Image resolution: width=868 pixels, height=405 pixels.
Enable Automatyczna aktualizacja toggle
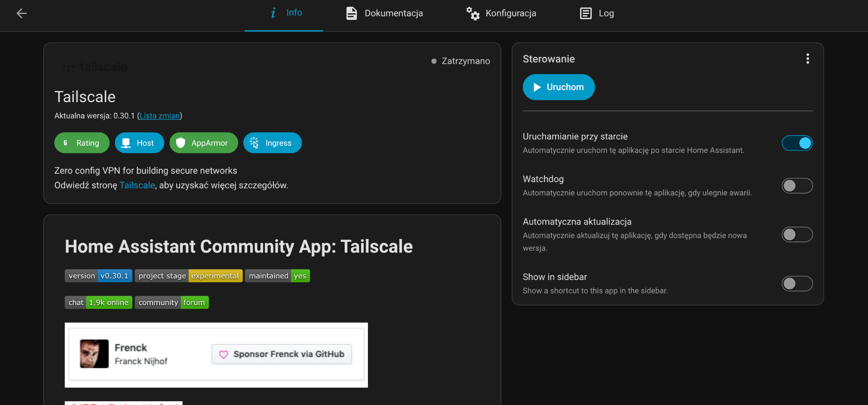[797, 234]
